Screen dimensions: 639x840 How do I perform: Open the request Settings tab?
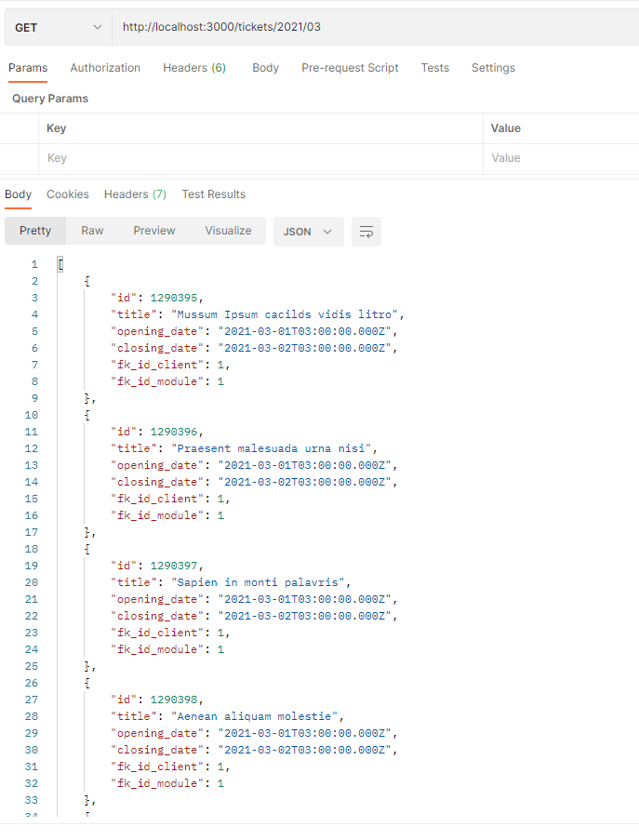point(493,67)
